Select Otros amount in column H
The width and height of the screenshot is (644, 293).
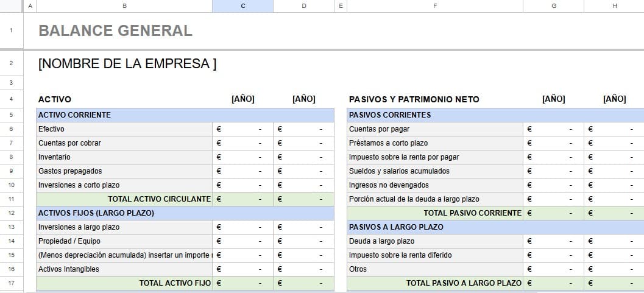(x=614, y=269)
